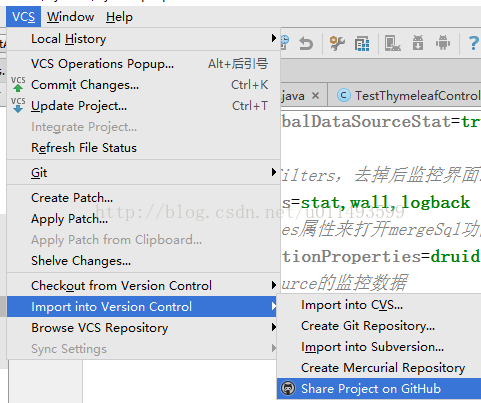Choose Create Git Repository option

point(379,326)
